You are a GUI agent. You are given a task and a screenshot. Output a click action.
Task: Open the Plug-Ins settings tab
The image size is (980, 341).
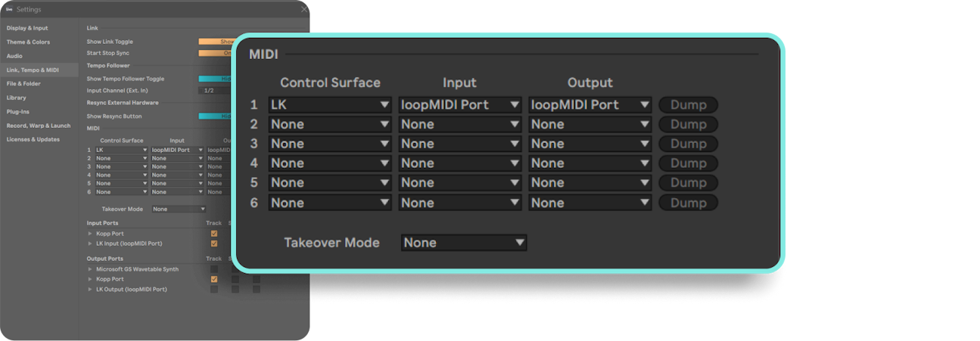pos(17,111)
